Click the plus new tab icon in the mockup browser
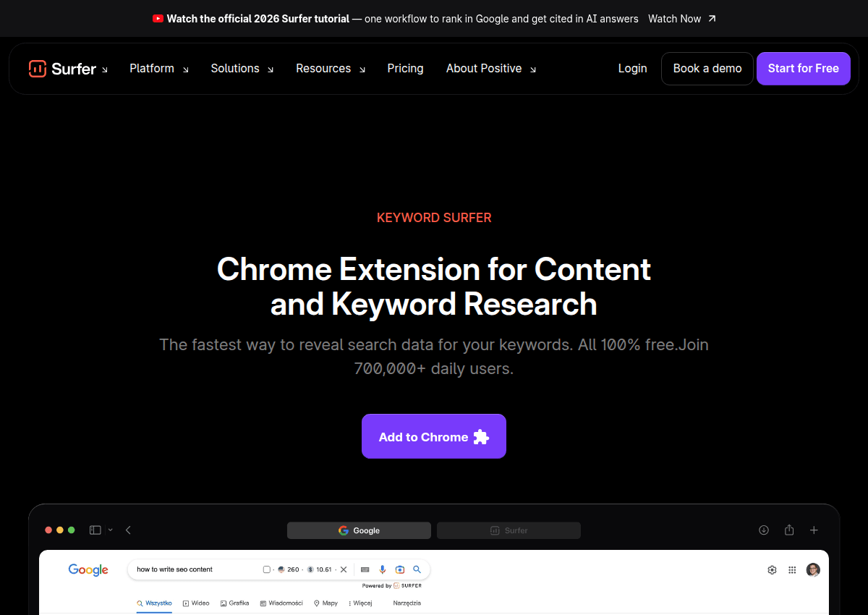The height and width of the screenshot is (615, 868). coord(814,530)
